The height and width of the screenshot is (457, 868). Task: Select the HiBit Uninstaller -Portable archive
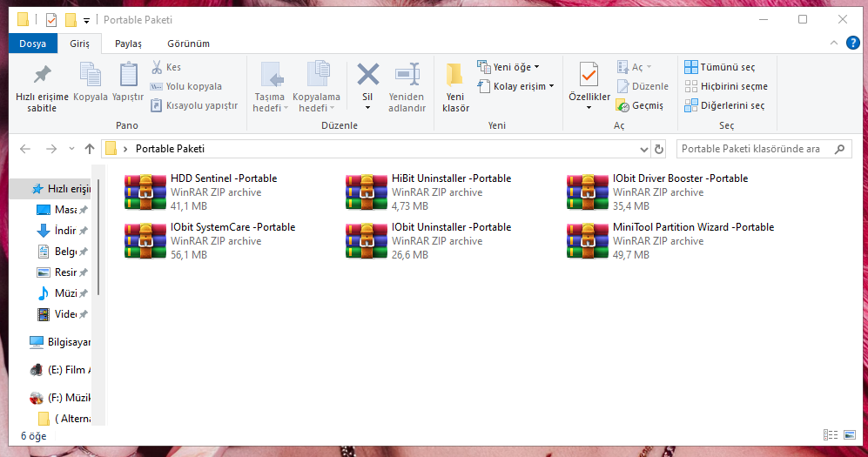coord(428,192)
